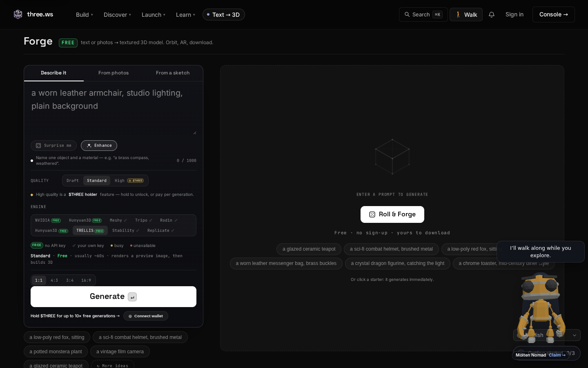Set aspect ratio to 16:9
588x368 pixels.
tap(86, 280)
